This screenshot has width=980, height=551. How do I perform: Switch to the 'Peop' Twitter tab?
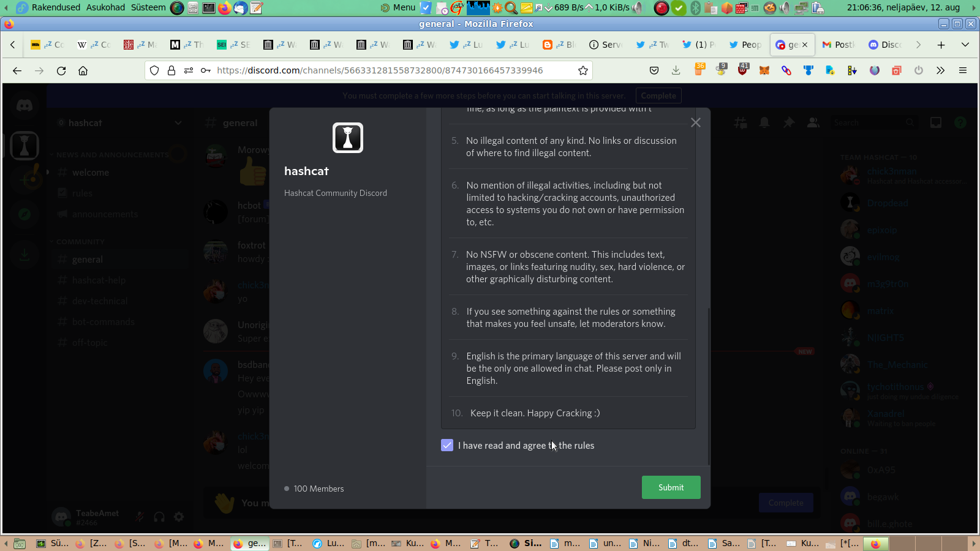pos(745,45)
